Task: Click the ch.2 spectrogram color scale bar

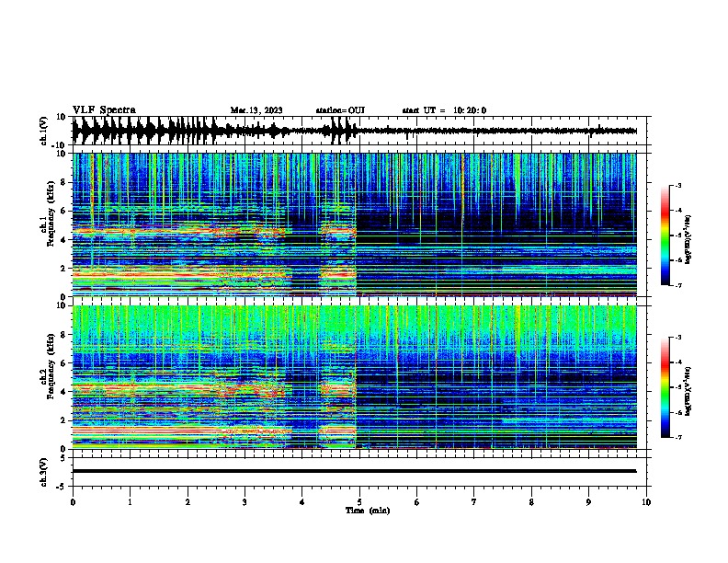Action: (665, 387)
